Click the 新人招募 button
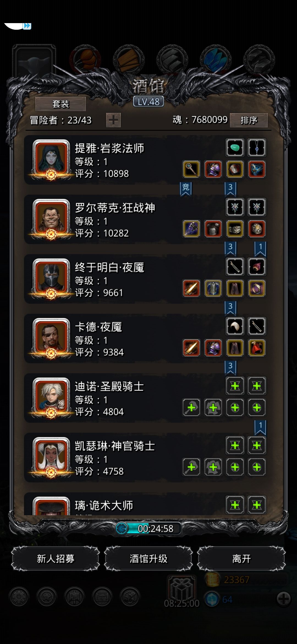297x644 pixels. tap(56, 559)
